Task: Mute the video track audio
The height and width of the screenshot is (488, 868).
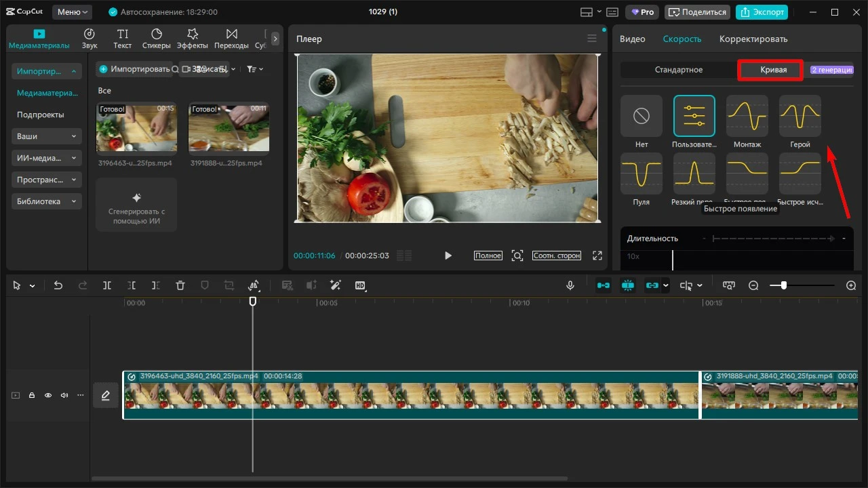Action: (x=64, y=395)
